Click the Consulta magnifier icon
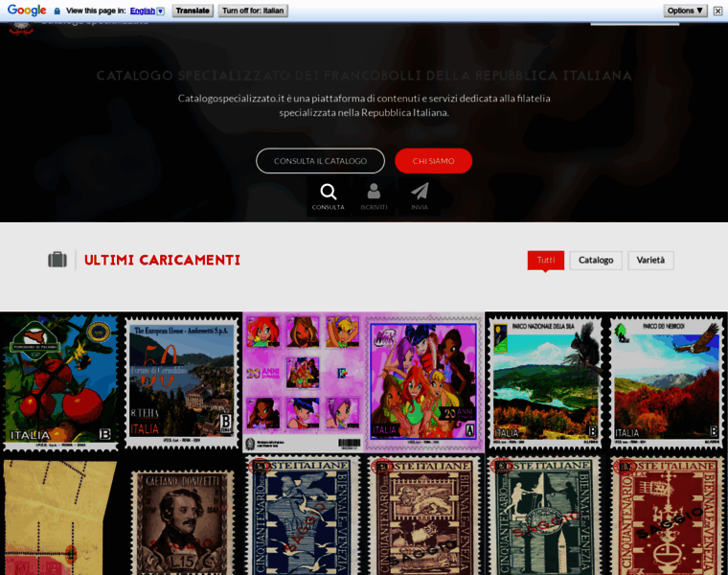Viewport: 728px width, 575px height. click(x=329, y=192)
